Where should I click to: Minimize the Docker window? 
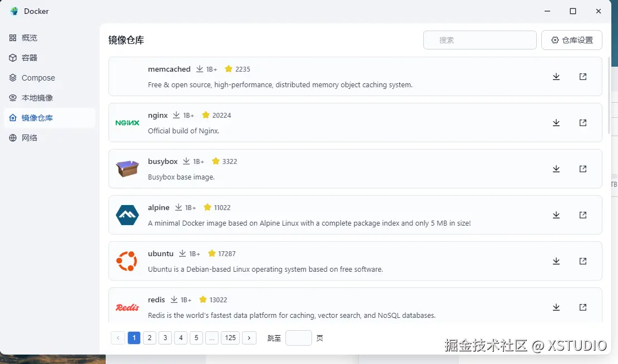coord(547,11)
